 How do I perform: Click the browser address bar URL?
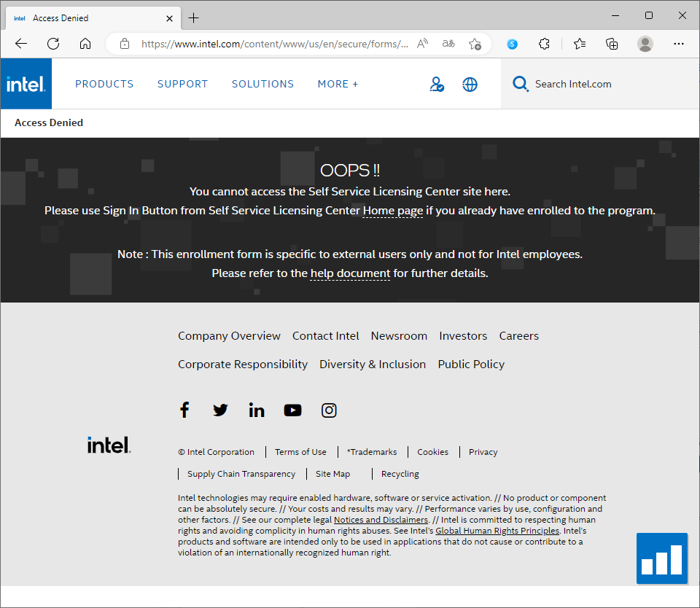click(x=275, y=44)
